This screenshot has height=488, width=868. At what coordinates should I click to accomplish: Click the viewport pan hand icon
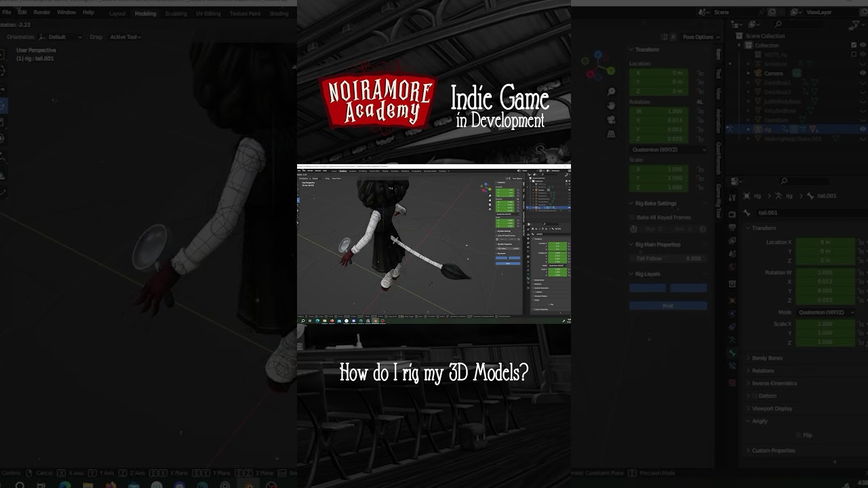611,106
